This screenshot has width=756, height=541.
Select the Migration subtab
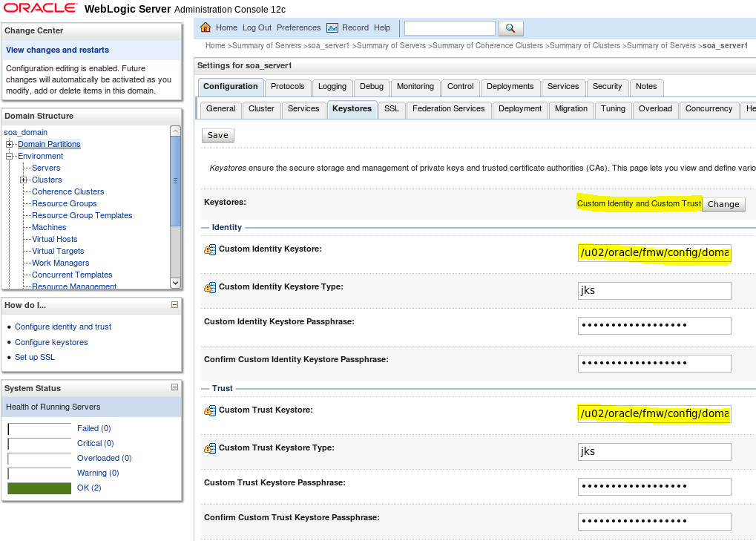pyautogui.click(x=571, y=109)
